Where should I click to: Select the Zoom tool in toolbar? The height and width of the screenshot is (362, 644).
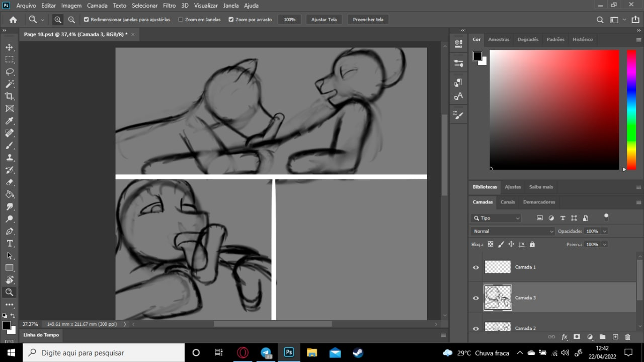point(9,292)
